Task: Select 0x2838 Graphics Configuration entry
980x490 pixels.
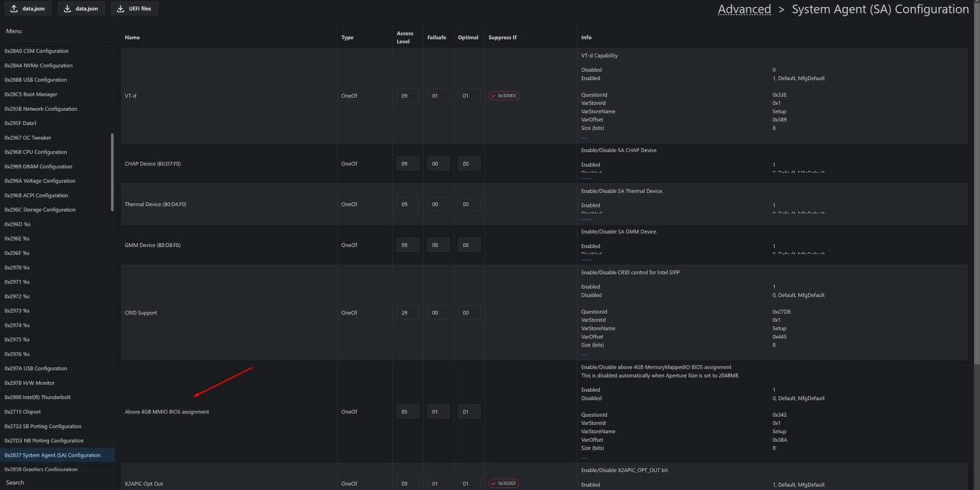Action: (x=41, y=469)
